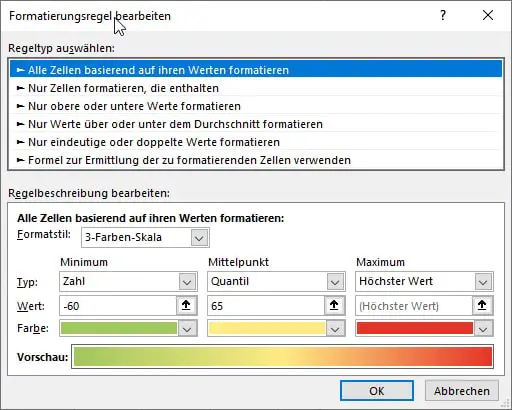
Task: Open the help question mark
Action: (443, 15)
